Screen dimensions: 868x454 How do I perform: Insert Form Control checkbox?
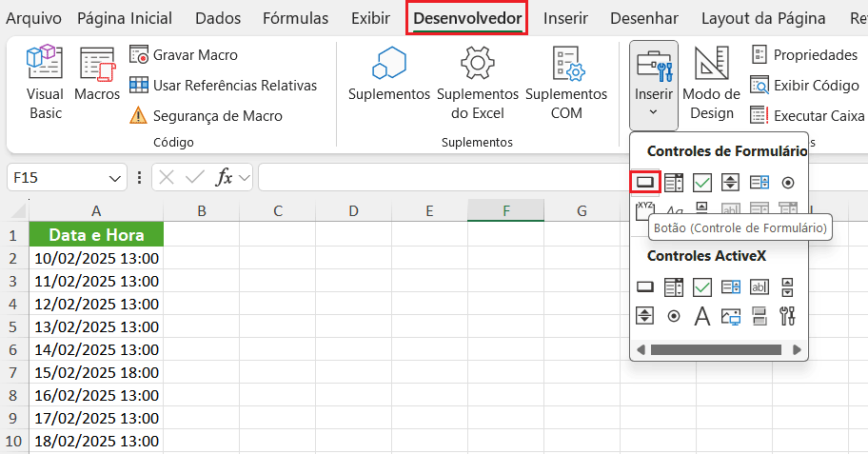click(x=702, y=182)
